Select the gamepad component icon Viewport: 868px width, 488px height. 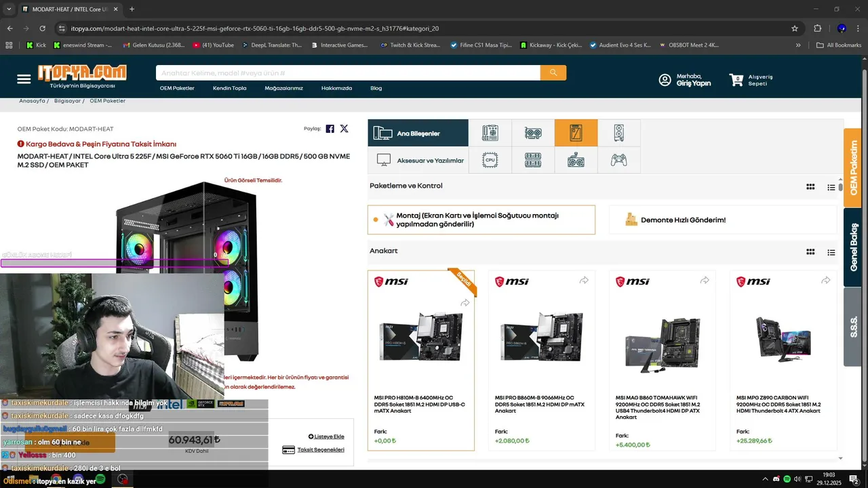[618, 161]
